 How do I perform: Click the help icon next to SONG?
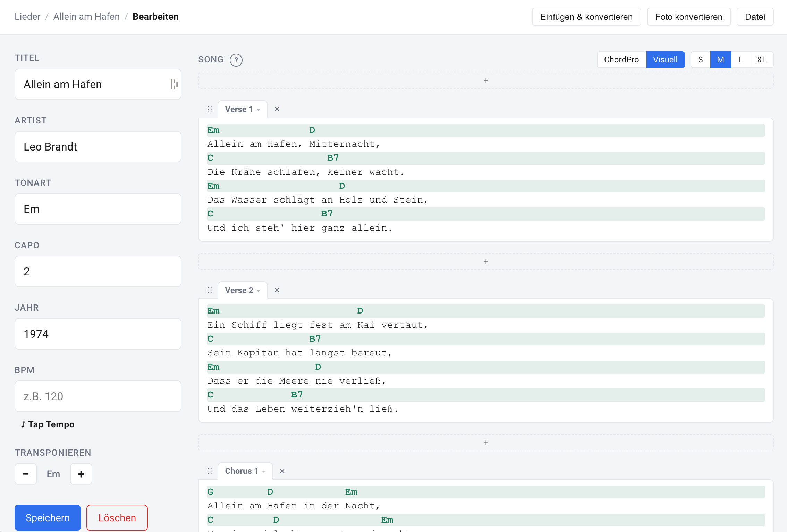pos(236,60)
